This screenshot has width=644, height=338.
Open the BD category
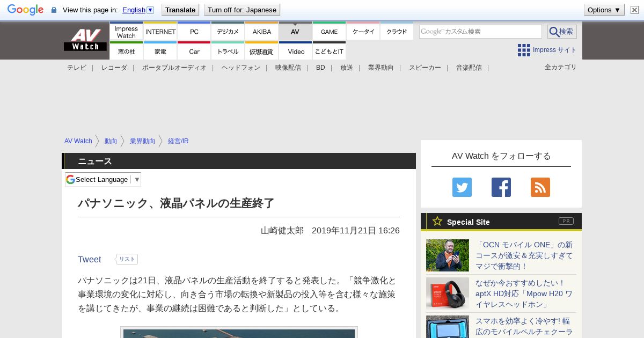[x=320, y=68]
